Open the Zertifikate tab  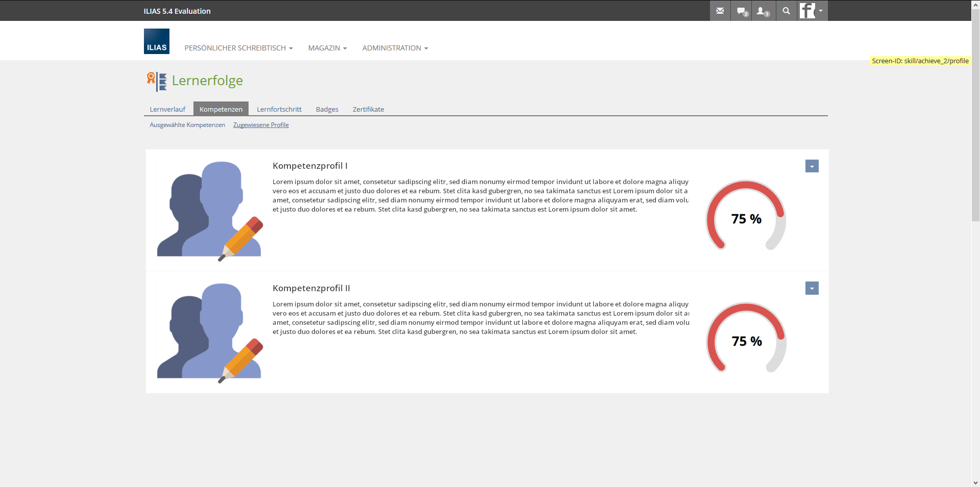[368, 109]
